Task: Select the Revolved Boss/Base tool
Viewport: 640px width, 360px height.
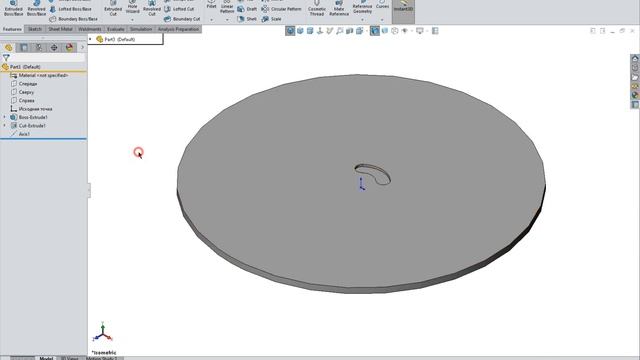Action: 36,8
